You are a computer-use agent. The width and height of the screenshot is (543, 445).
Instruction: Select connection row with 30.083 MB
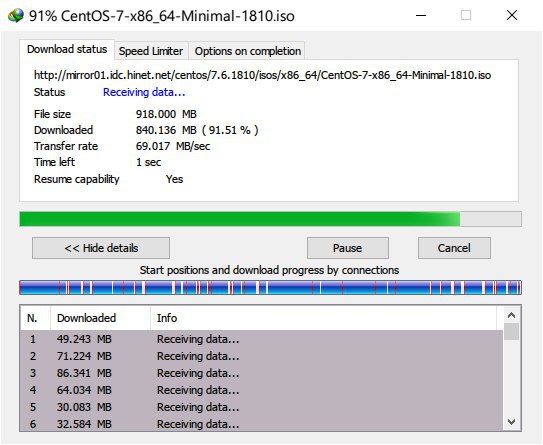click(261, 407)
